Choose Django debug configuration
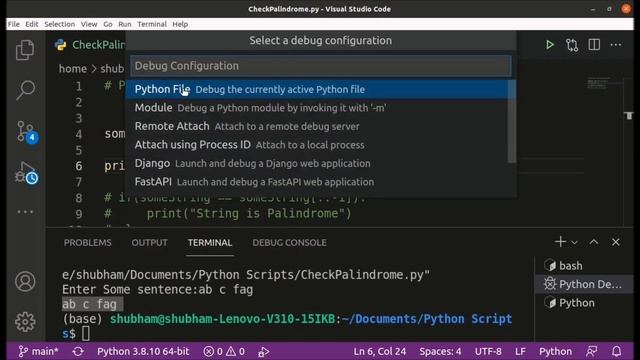Image resolution: width=640 pixels, height=360 pixels. point(321,163)
